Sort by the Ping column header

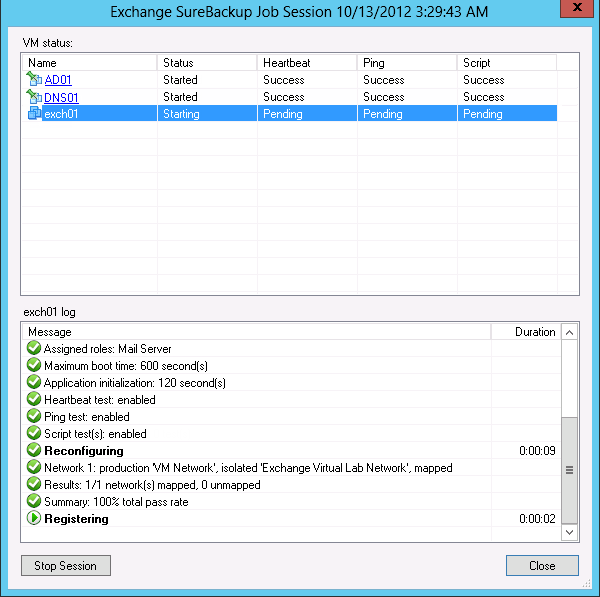click(407, 63)
